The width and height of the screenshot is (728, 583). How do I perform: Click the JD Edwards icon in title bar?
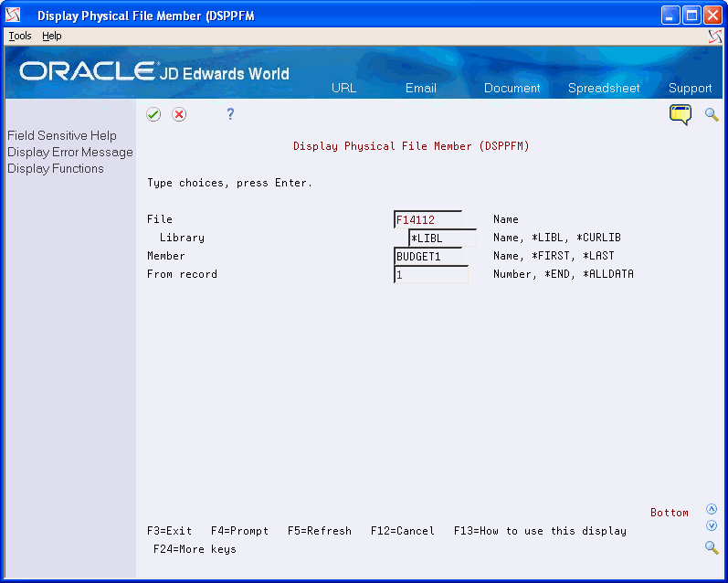(x=13, y=16)
